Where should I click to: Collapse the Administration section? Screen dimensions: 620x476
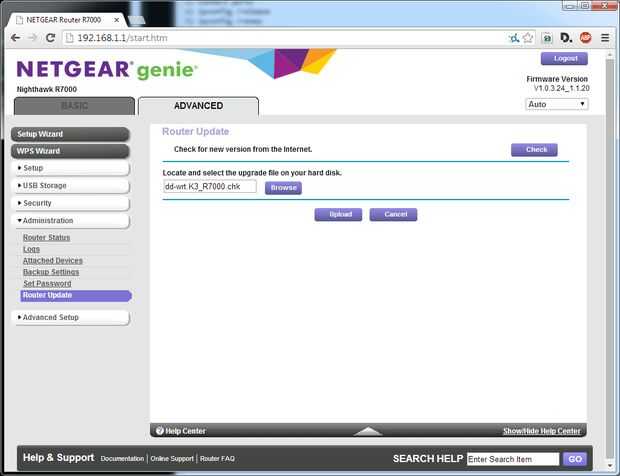(x=71, y=220)
